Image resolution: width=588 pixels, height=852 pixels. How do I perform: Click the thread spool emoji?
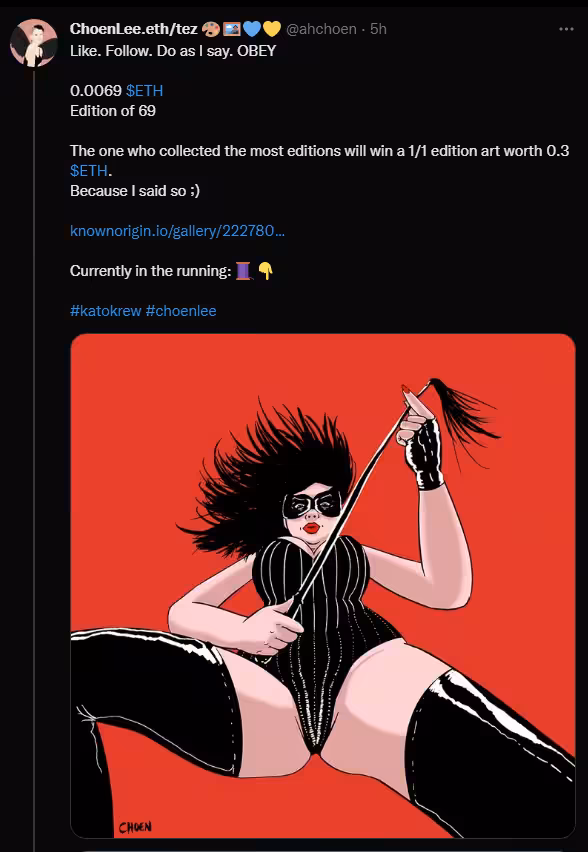click(243, 271)
